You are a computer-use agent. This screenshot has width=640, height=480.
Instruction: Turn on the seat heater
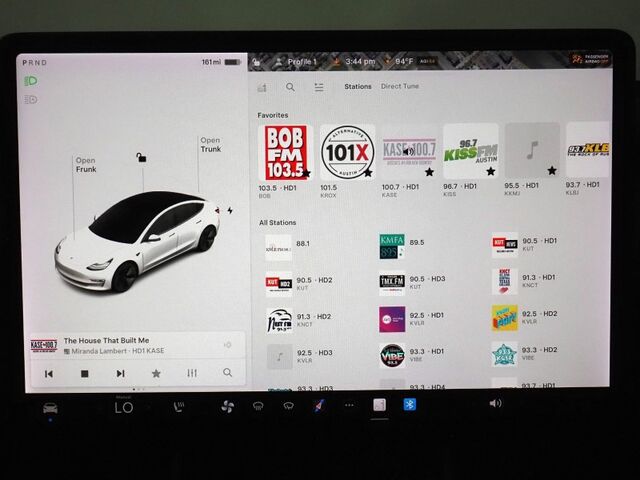pos(179,407)
